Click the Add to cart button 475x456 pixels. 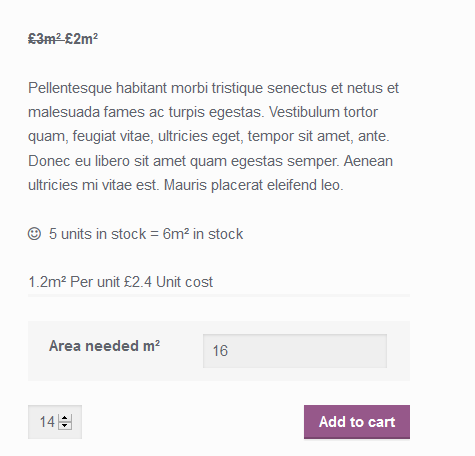click(357, 422)
